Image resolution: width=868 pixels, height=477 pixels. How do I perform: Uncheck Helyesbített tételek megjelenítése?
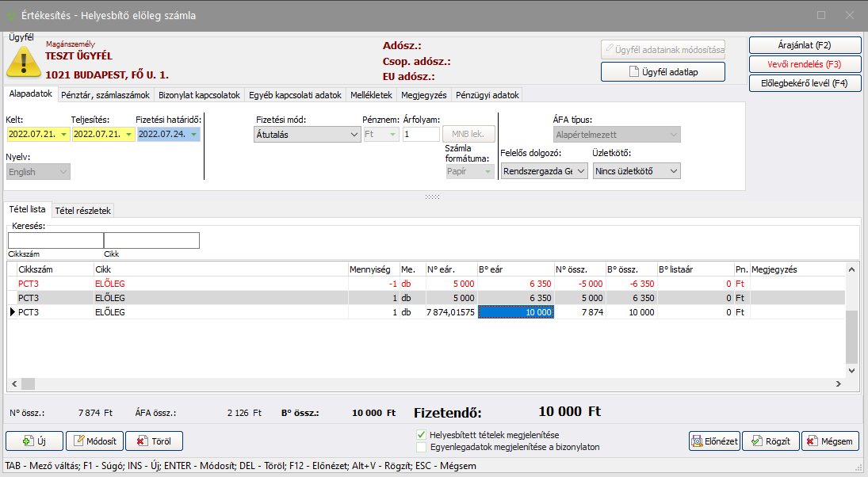422,435
